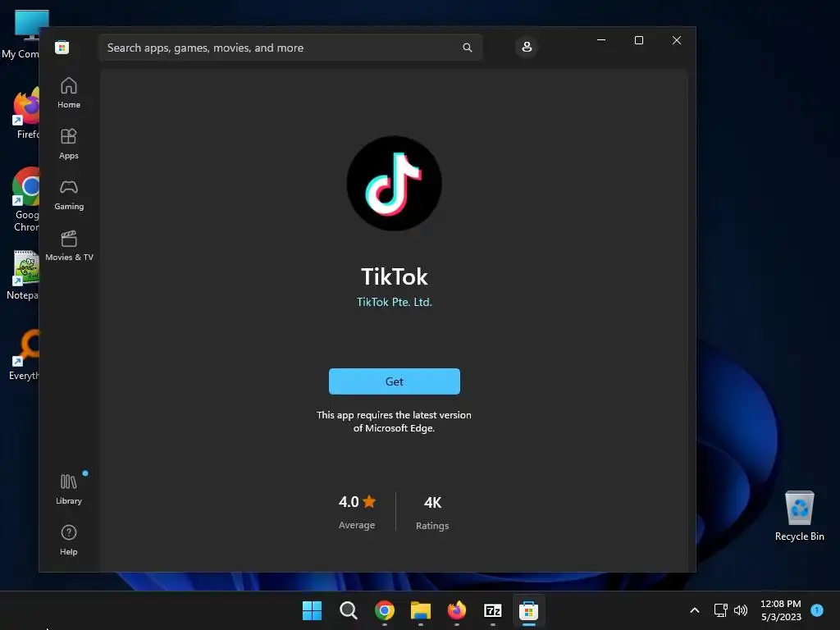Click the TikTok app logo
Viewport: 840px width, 630px height.
pyautogui.click(x=395, y=183)
